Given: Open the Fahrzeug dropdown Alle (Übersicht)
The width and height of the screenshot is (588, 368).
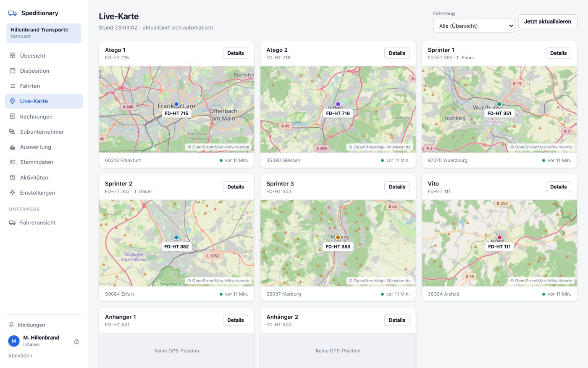Looking at the screenshot, I should (474, 26).
